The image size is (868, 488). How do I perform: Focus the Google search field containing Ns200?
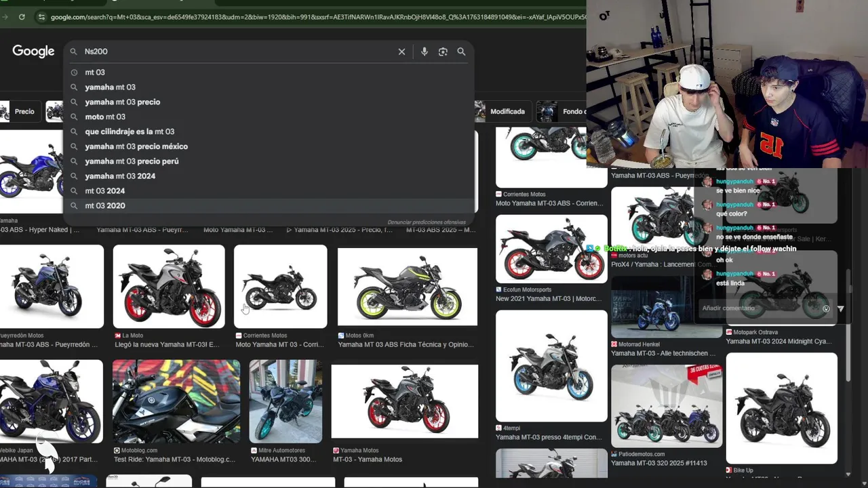[x=237, y=52]
